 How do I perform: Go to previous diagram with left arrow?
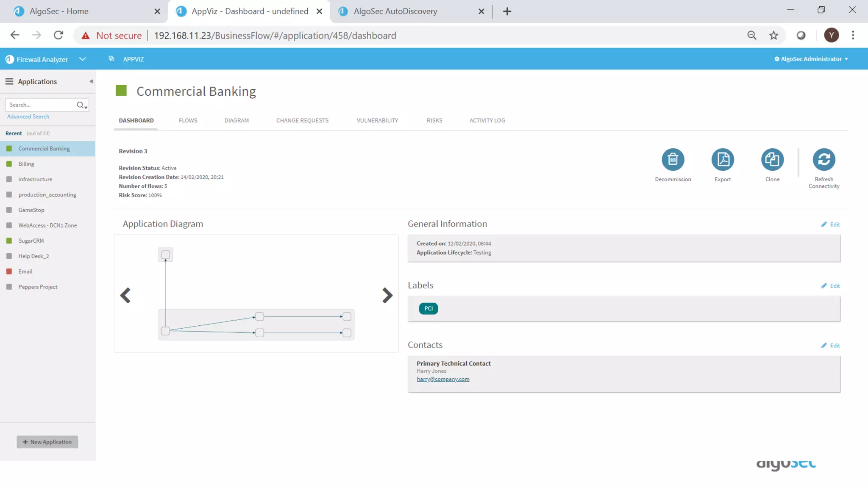point(125,295)
